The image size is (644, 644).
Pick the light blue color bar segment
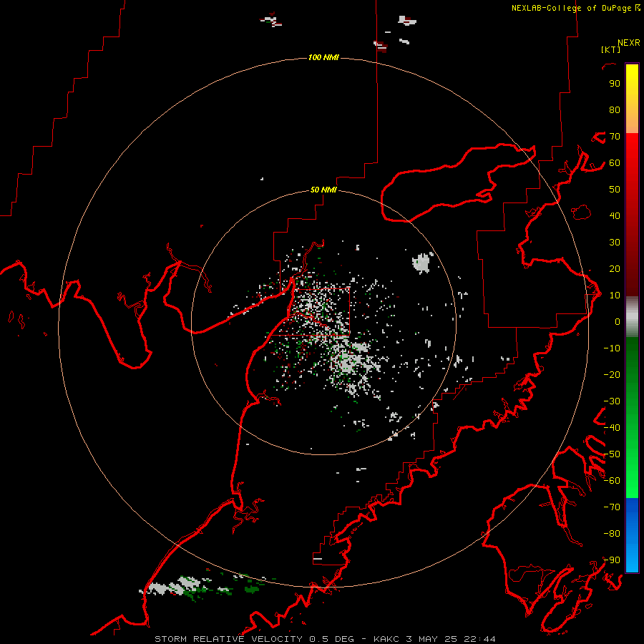(632, 557)
